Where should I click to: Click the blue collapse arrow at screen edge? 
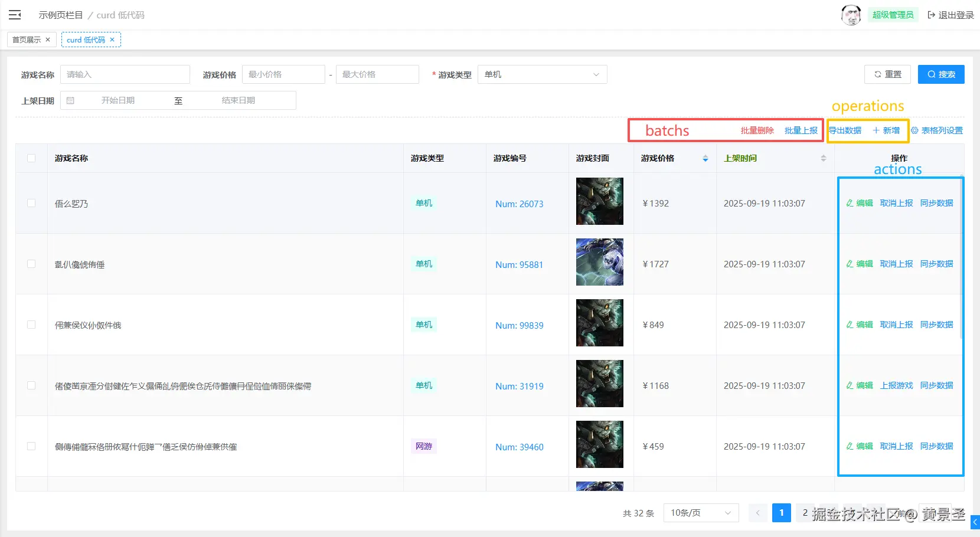point(975,522)
